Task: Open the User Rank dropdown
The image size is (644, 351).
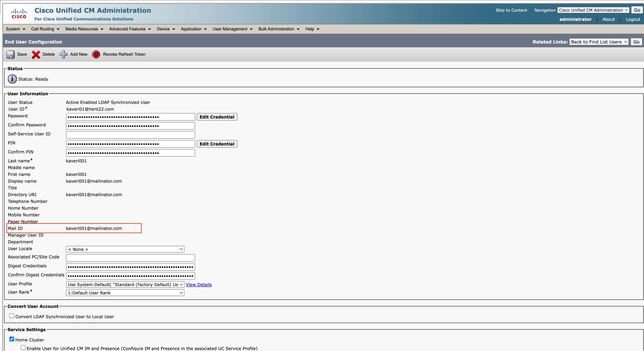Action: 125,293
